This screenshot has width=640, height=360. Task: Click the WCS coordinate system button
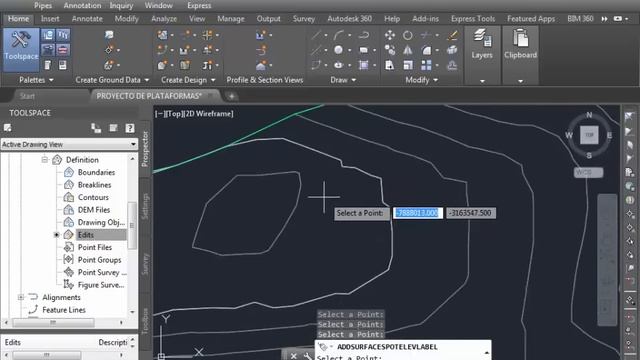[588, 172]
